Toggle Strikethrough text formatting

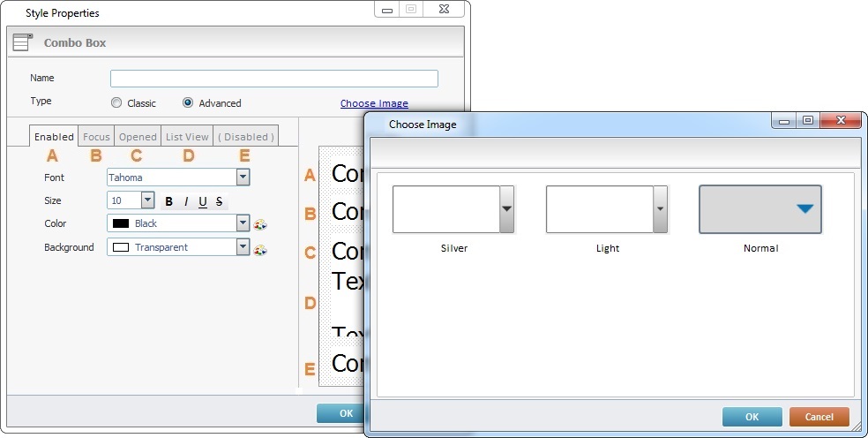click(219, 201)
